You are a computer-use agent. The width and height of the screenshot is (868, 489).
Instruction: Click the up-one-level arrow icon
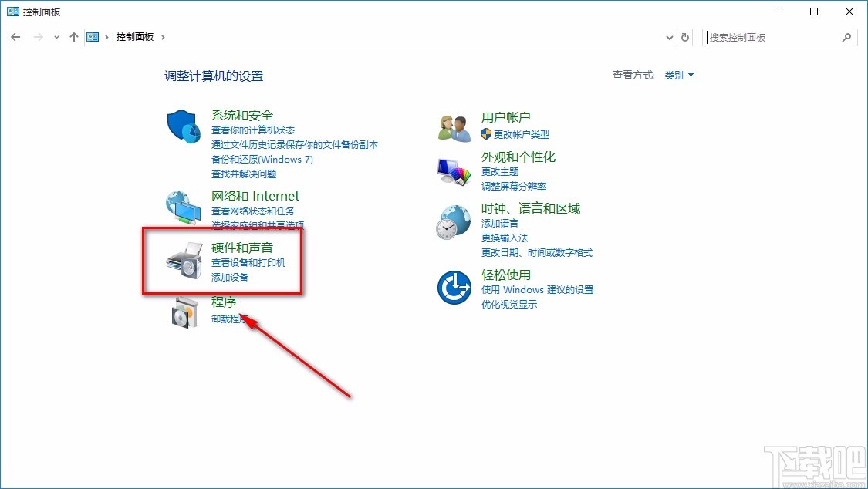click(73, 36)
